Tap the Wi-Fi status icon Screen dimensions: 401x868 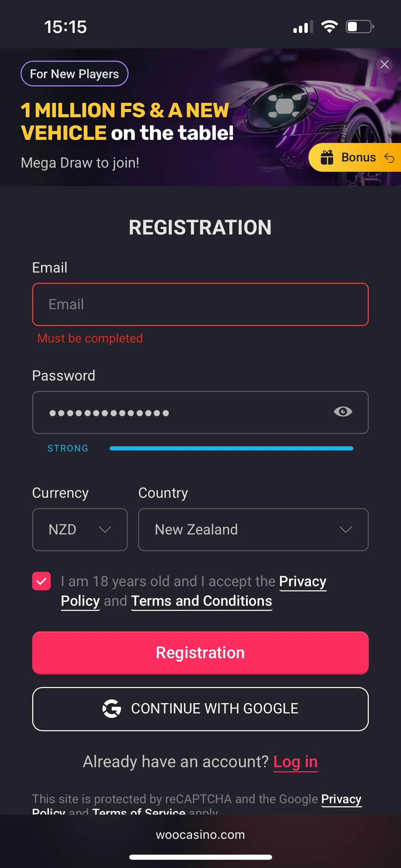click(329, 27)
